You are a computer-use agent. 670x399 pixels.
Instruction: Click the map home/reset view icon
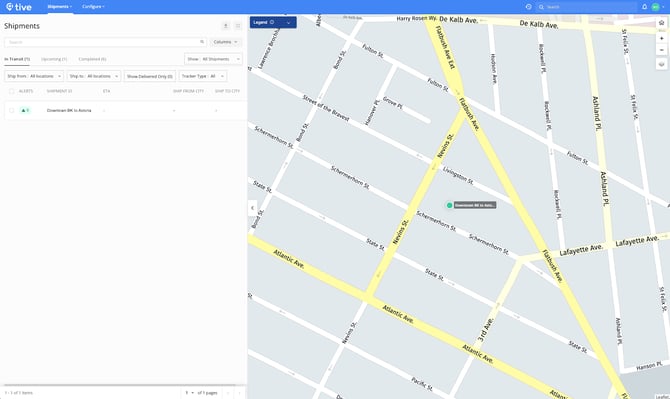(661, 23)
